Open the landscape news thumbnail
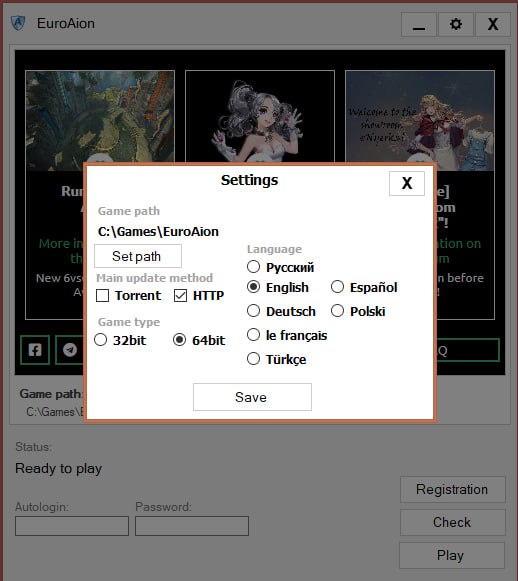Screen dimensions: 518x581 pos(100,121)
